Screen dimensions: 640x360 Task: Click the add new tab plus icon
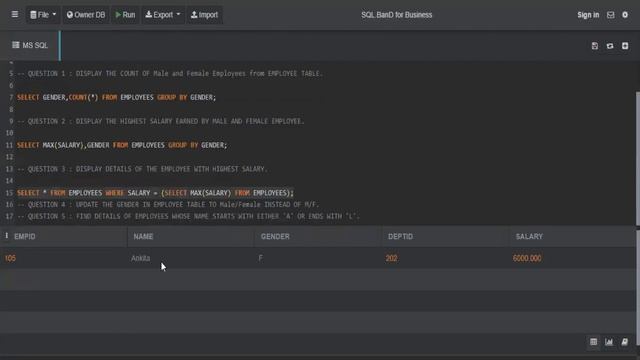pyautogui.click(x=625, y=46)
